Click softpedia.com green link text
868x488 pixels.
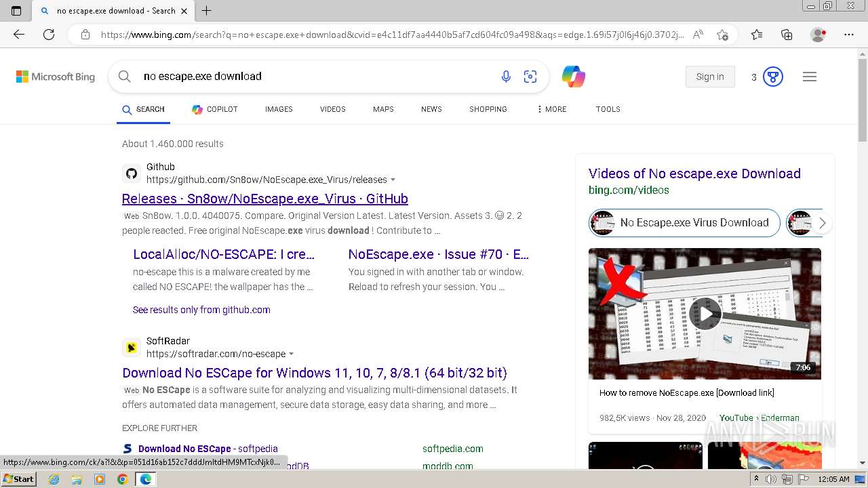[453, 449]
